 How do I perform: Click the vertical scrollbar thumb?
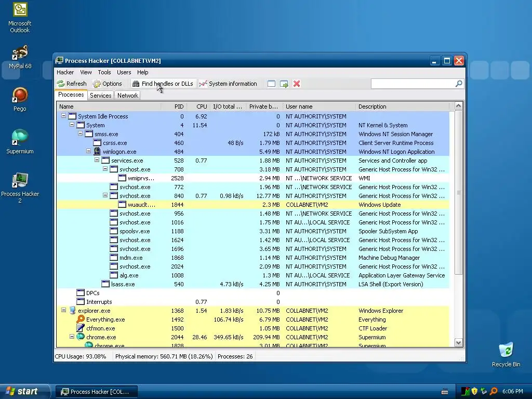coord(458,192)
